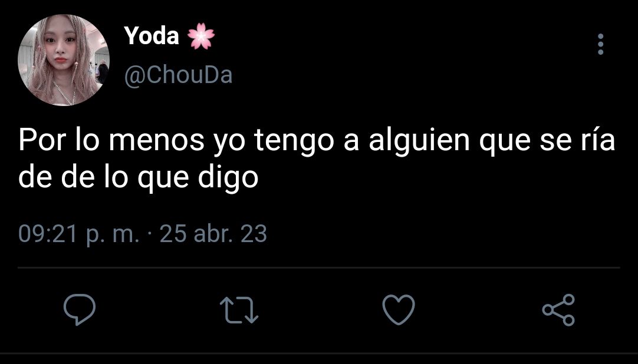Screen dimensions: 638x364
Task: Click the tweet line "de de lo que digo"
Action: click(139, 178)
